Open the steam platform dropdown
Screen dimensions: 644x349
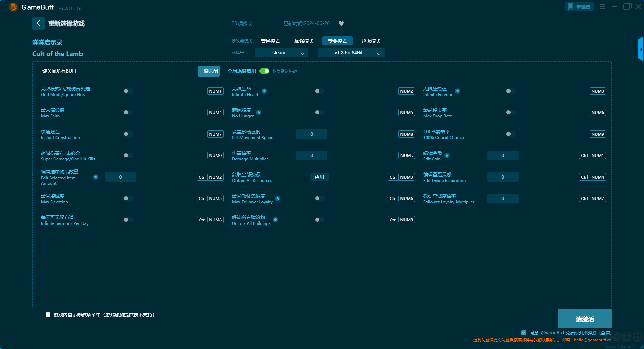(281, 53)
